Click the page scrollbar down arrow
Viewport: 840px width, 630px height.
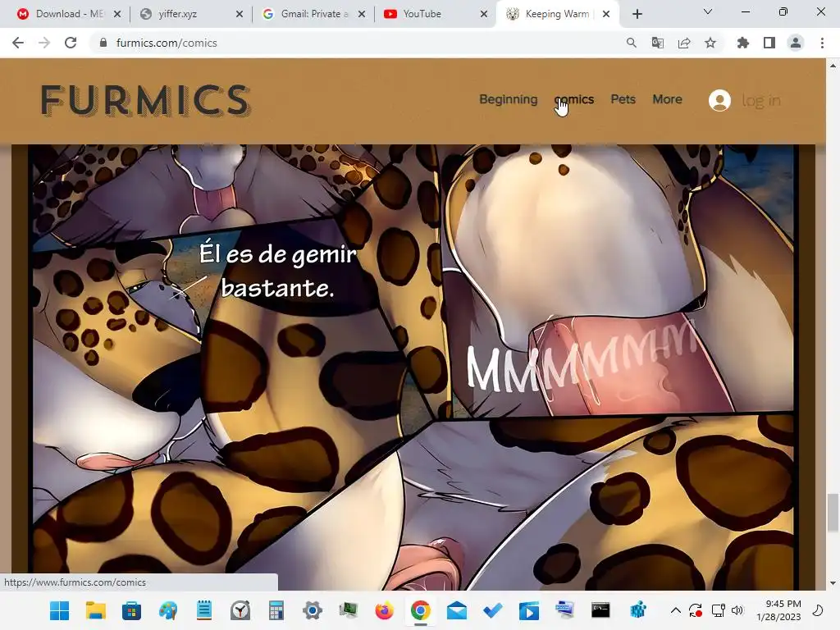tap(833, 583)
